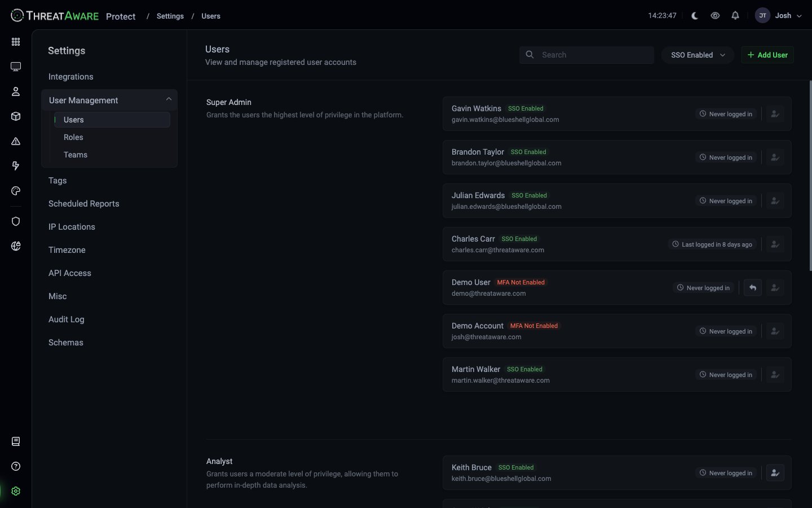This screenshot has height=508, width=812.
Task: Open Audit Log settings
Action: click(x=67, y=319)
